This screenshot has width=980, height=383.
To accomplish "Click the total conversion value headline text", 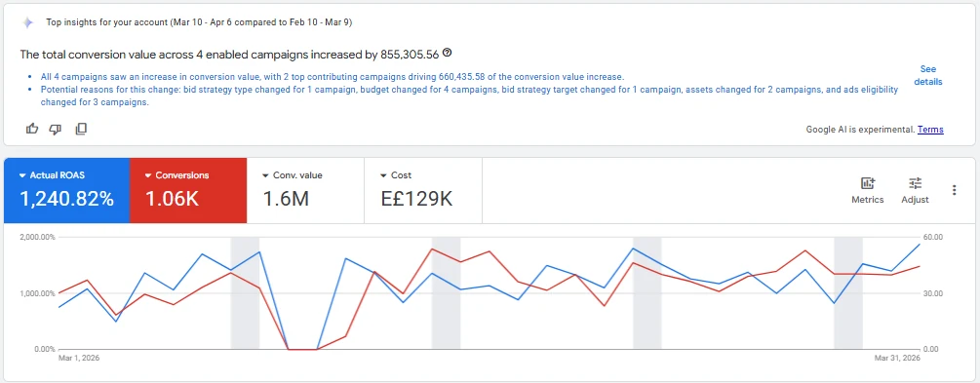I will pyautogui.click(x=229, y=55).
